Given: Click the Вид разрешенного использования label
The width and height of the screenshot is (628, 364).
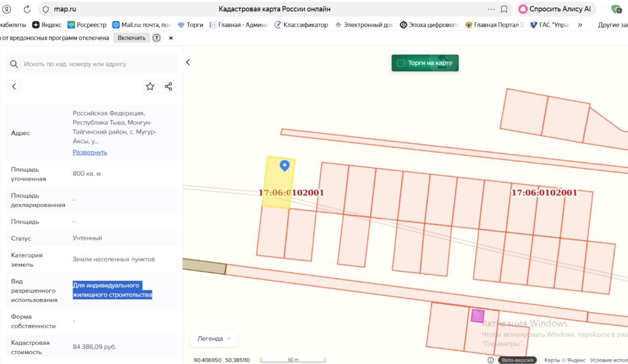Looking at the screenshot, I should (x=34, y=290).
